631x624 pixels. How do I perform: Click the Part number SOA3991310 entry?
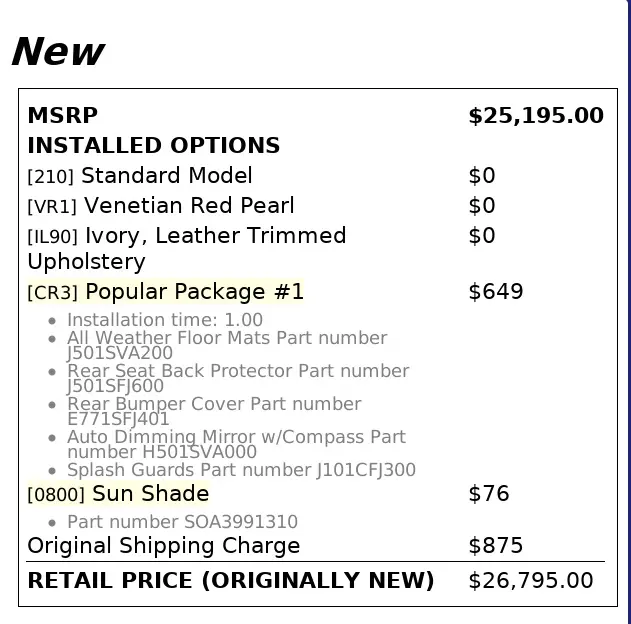point(182,522)
